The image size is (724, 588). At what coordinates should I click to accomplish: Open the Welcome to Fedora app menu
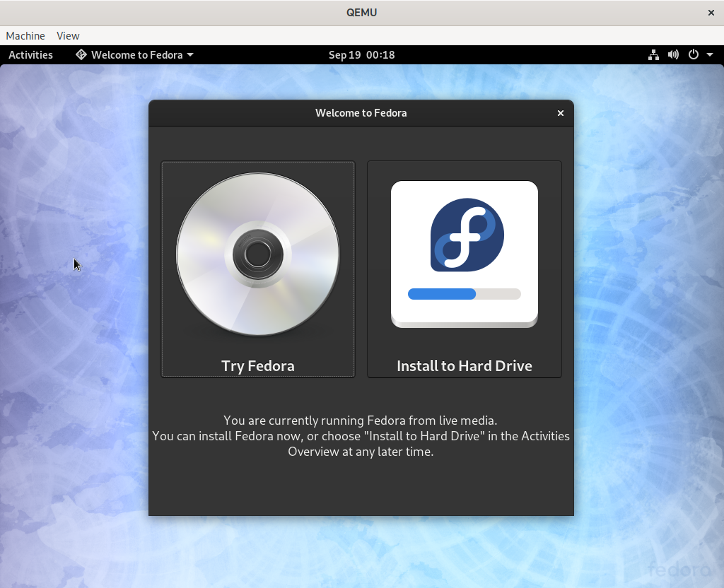(x=134, y=55)
